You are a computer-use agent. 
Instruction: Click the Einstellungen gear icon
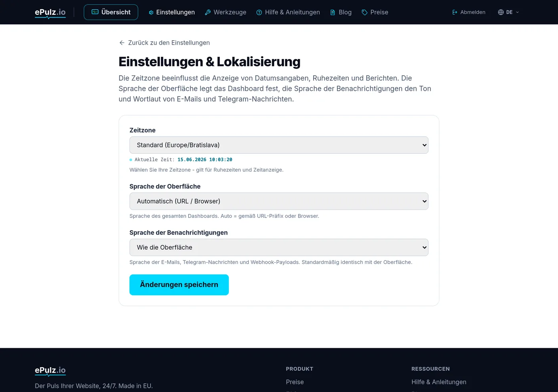pos(151,12)
